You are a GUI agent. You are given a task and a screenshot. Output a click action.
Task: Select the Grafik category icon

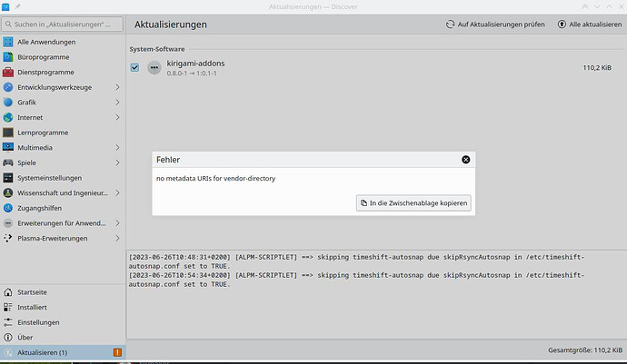8,103
